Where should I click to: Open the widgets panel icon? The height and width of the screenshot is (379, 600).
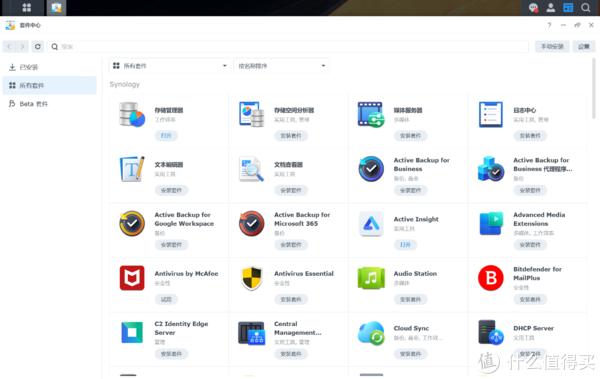tap(568, 8)
